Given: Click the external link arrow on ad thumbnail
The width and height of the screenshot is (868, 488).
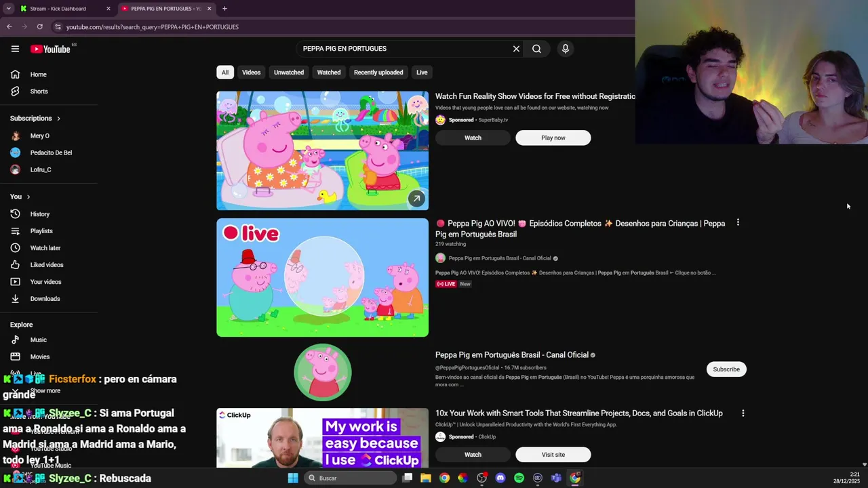Looking at the screenshot, I should [x=416, y=199].
